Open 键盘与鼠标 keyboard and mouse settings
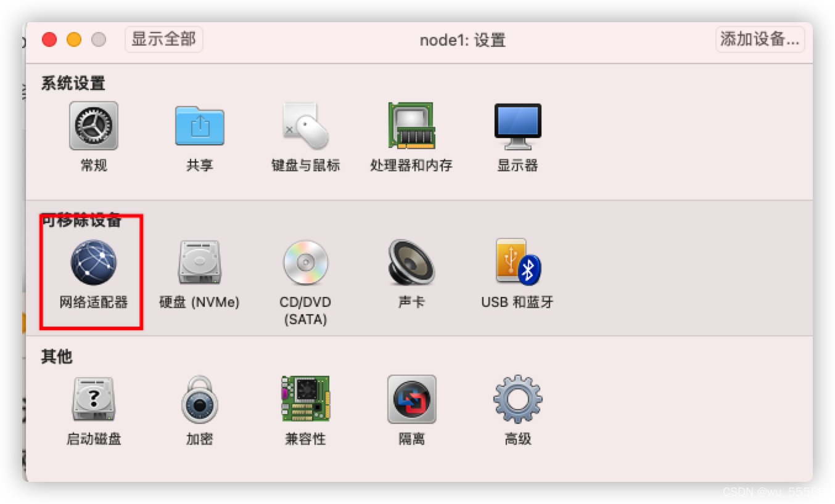 [x=306, y=126]
